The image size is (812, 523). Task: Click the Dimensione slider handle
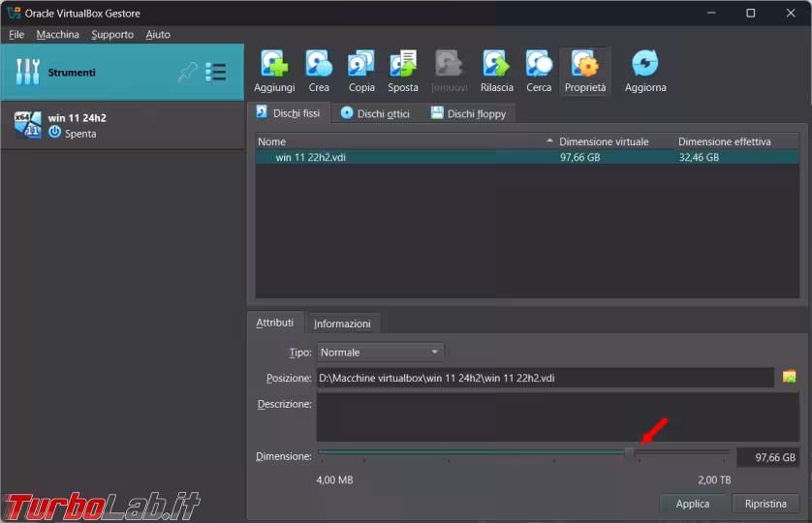coord(630,452)
